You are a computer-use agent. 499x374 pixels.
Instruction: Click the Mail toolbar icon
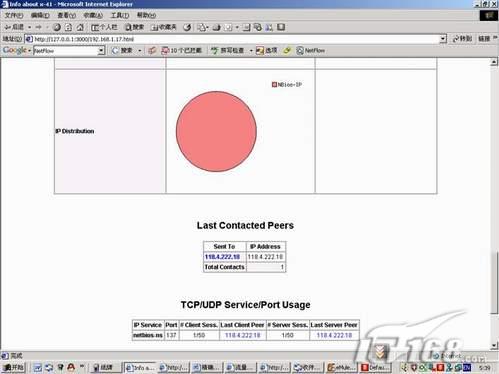pyautogui.click(x=202, y=27)
